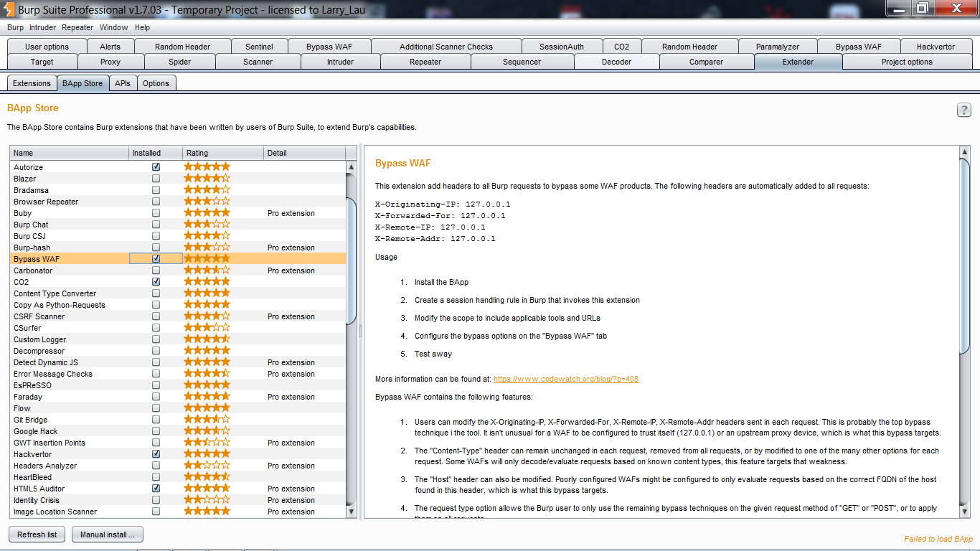Click the description panel scroll-up arrow
Screen dimensions: 980x551
964,152
